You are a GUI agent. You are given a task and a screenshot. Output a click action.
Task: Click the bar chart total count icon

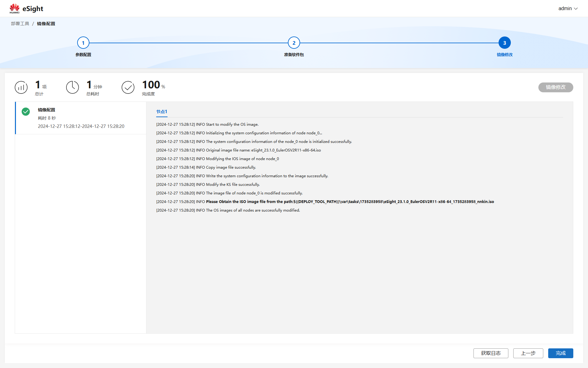pos(21,87)
